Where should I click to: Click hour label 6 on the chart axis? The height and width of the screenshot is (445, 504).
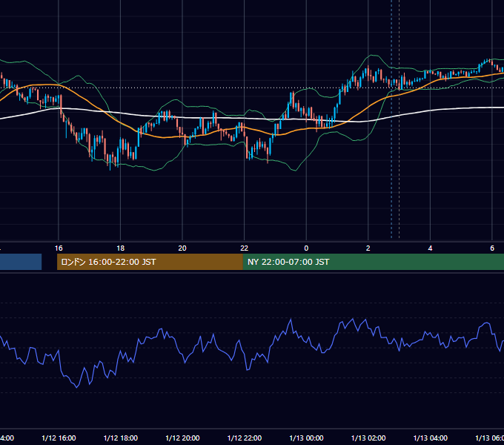tap(492, 248)
